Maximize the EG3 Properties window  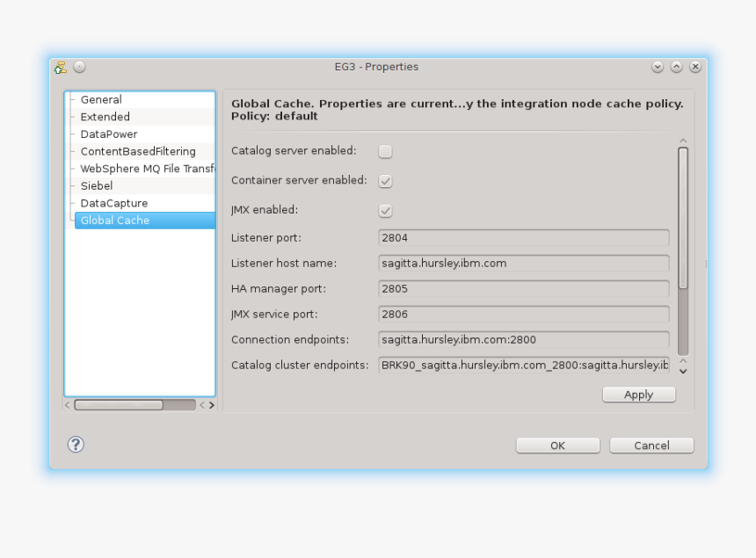coord(676,67)
